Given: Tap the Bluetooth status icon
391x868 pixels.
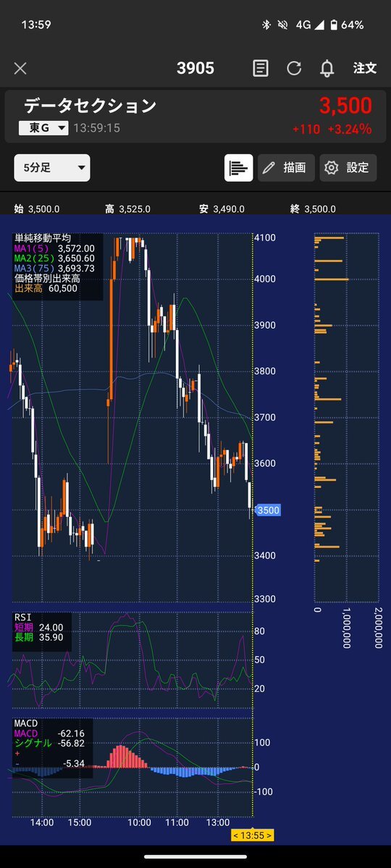Looking at the screenshot, I should click(x=265, y=25).
